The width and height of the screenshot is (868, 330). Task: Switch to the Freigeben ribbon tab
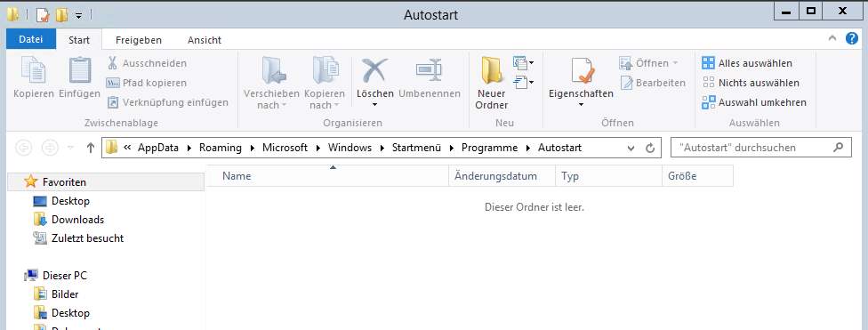point(139,40)
